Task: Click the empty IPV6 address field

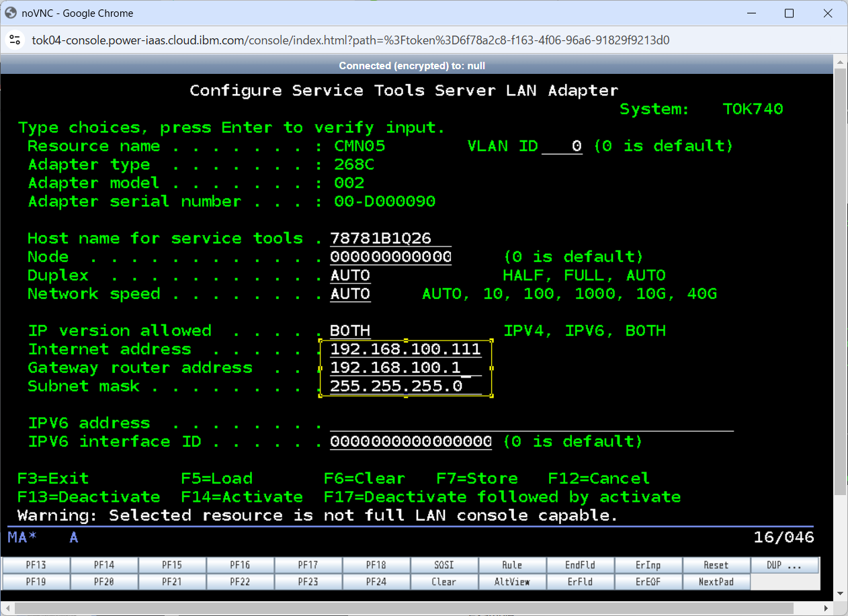Action: (x=532, y=423)
